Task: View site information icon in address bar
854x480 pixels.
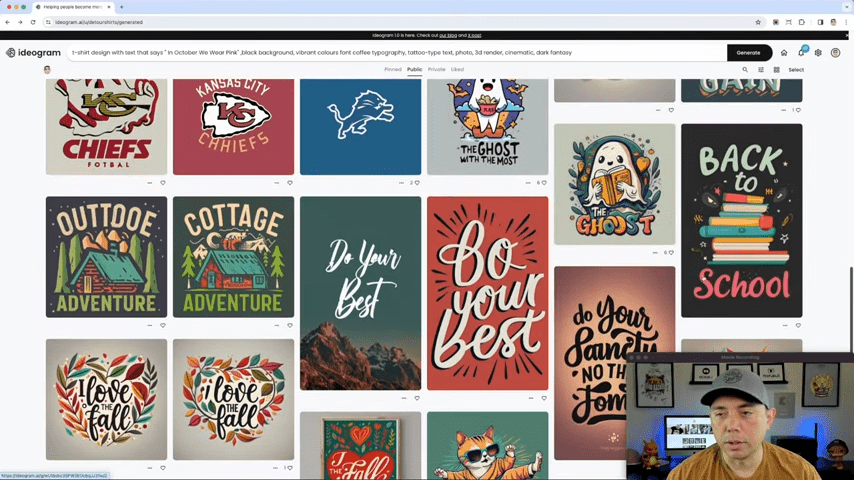Action: pyautogui.click(x=48, y=22)
